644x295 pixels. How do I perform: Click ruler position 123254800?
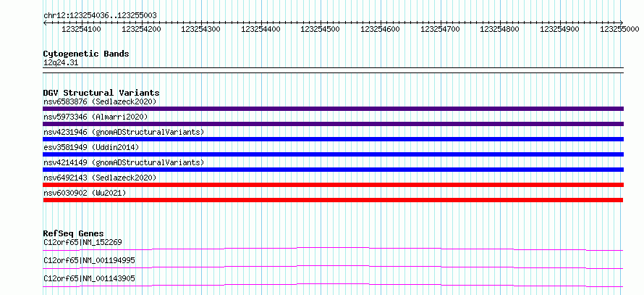pos(500,29)
